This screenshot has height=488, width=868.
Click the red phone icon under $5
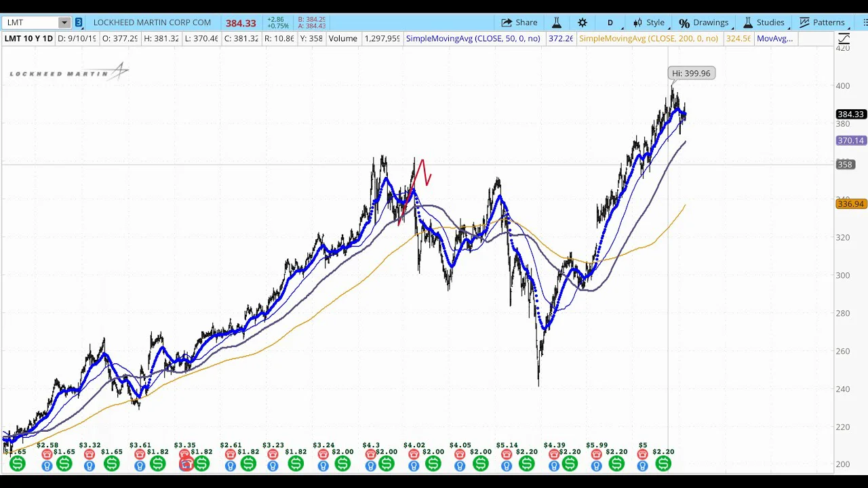(642, 455)
